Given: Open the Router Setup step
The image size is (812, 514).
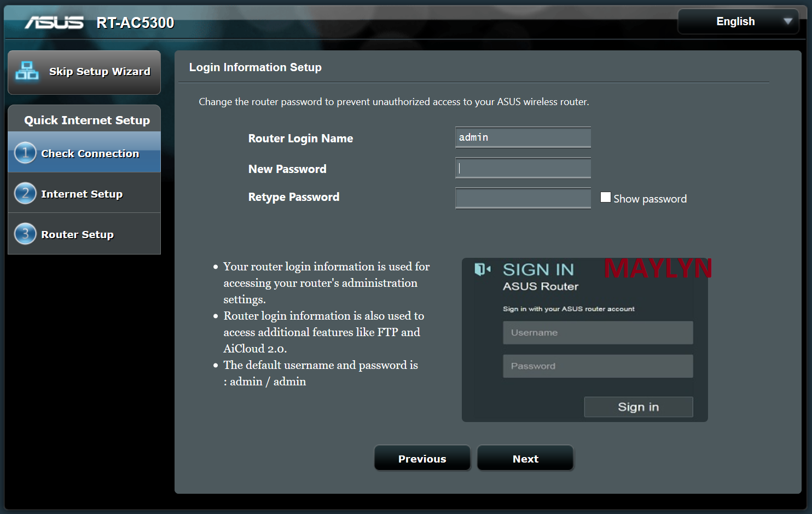Looking at the screenshot, I should tap(78, 235).
